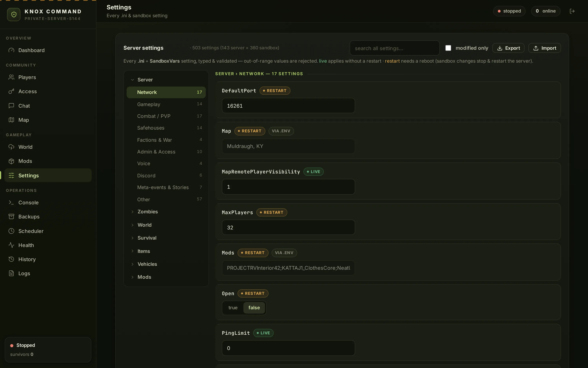Click the Dashboard gauge icon
The image size is (588, 368).
11,50
